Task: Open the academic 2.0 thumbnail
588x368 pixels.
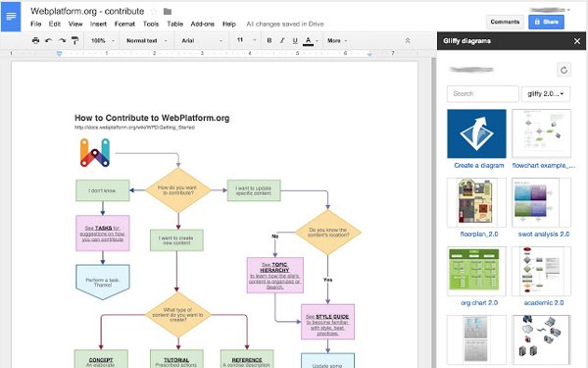Action: (541, 271)
